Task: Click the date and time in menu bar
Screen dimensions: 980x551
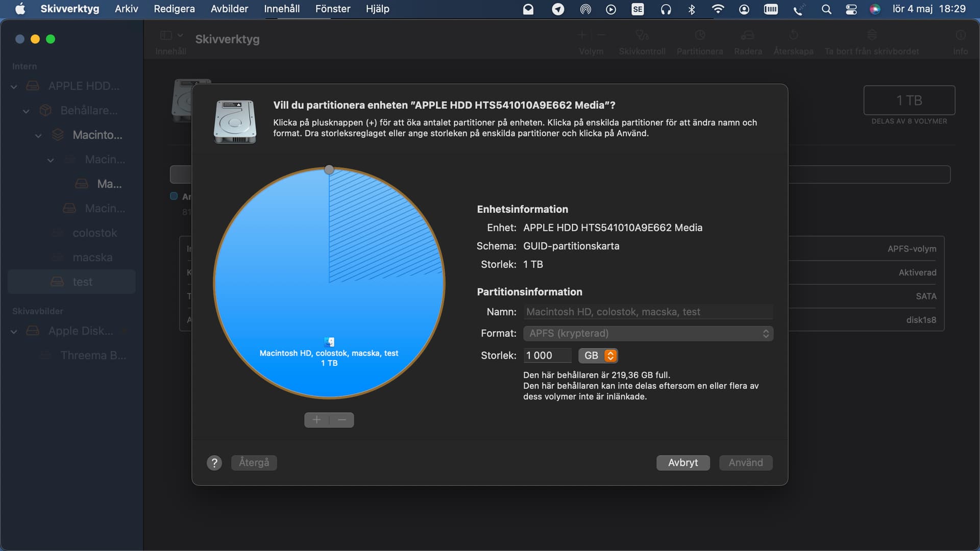Action: point(929,9)
